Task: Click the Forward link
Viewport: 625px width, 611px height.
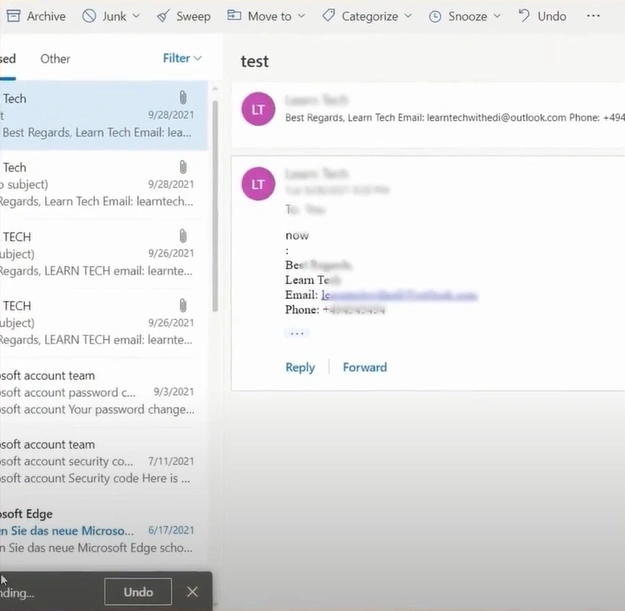Action: point(365,367)
